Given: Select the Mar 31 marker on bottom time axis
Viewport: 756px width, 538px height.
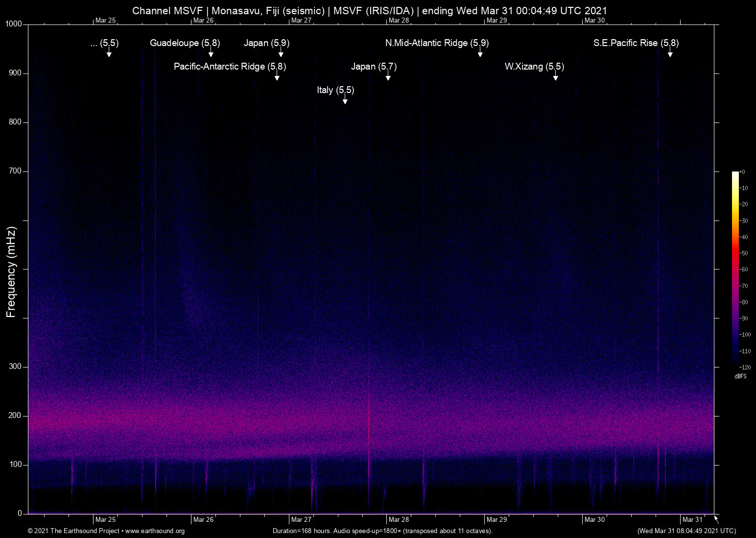Looking at the screenshot, I should [x=692, y=519].
